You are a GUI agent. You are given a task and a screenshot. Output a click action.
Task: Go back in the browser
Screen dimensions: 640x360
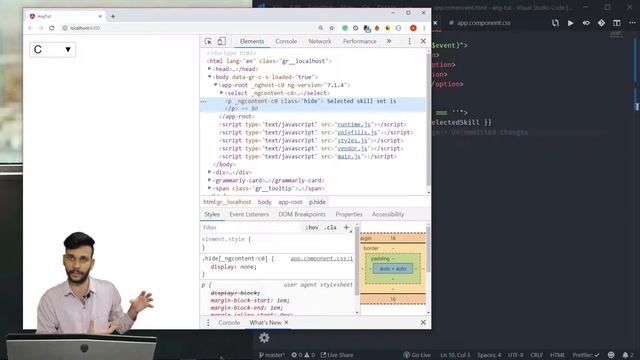tap(30, 28)
